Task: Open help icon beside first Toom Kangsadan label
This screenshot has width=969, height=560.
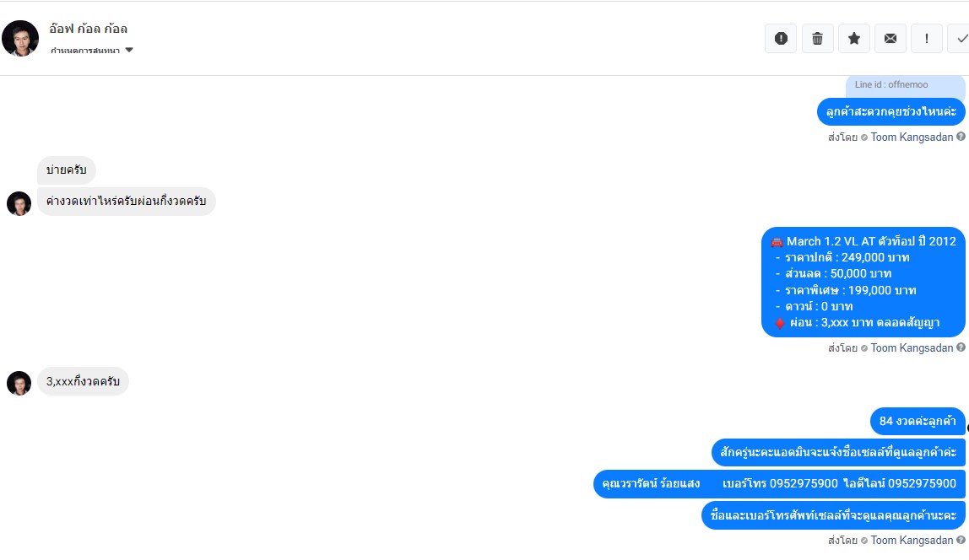Action: pos(961,137)
